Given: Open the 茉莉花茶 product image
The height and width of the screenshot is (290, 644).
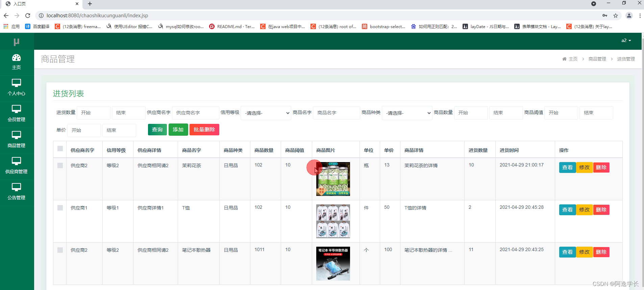Looking at the screenshot, I should click(333, 179).
